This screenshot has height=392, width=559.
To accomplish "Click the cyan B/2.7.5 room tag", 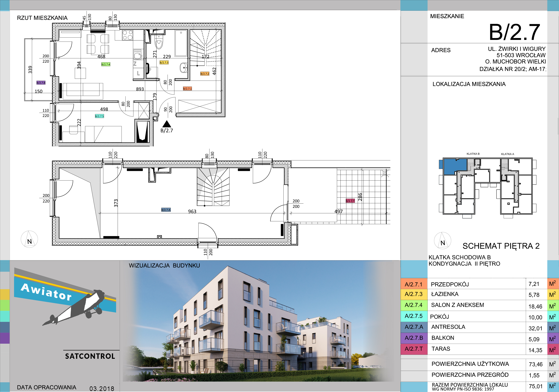I will pyautogui.click(x=99, y=116).
